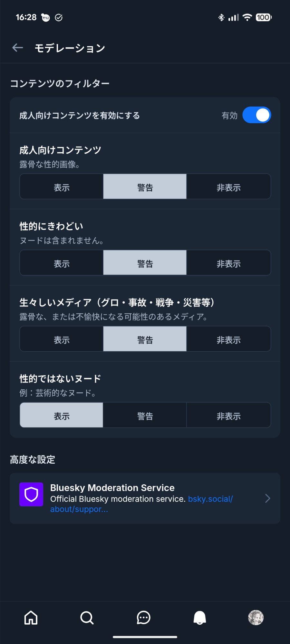Choose 非表示 for 性的ではないヌード
Viewport: 290px width, 644px height.
pyautogui.click(x=228, y=415)
